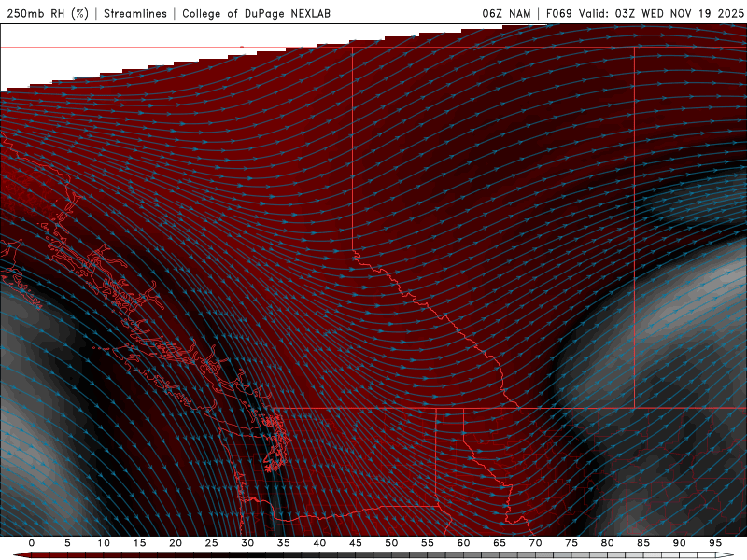747x560 pixels.
Task: Select the 'F069' forecast hour text
Action: coord(558,13)
